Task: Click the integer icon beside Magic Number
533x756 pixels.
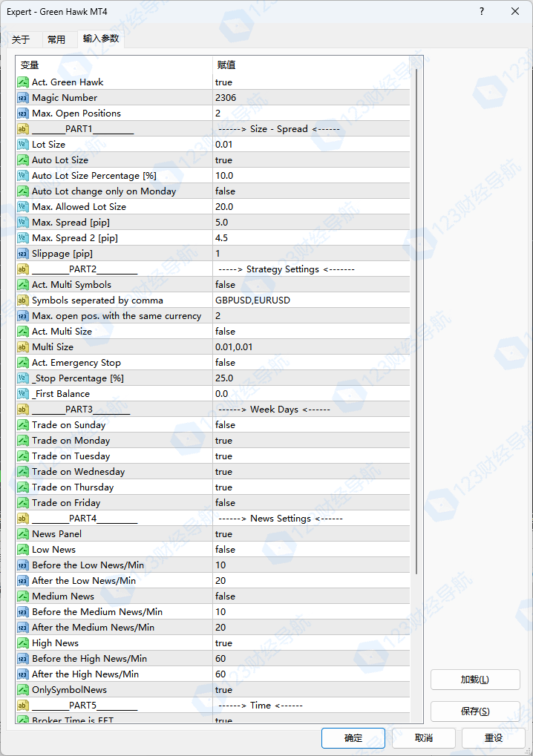Action: tap(23, 98)
